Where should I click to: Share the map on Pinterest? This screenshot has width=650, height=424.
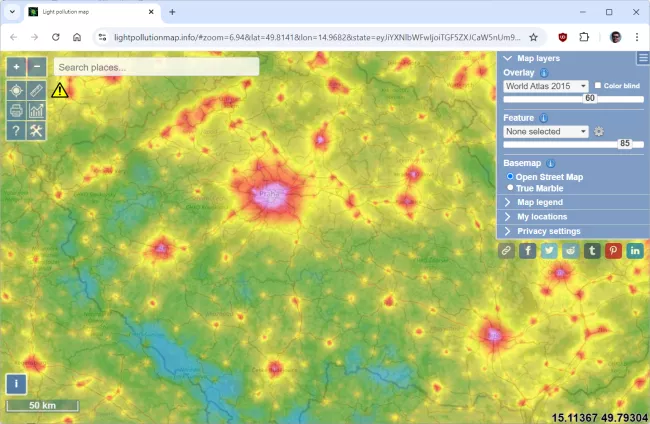point(613,251)
